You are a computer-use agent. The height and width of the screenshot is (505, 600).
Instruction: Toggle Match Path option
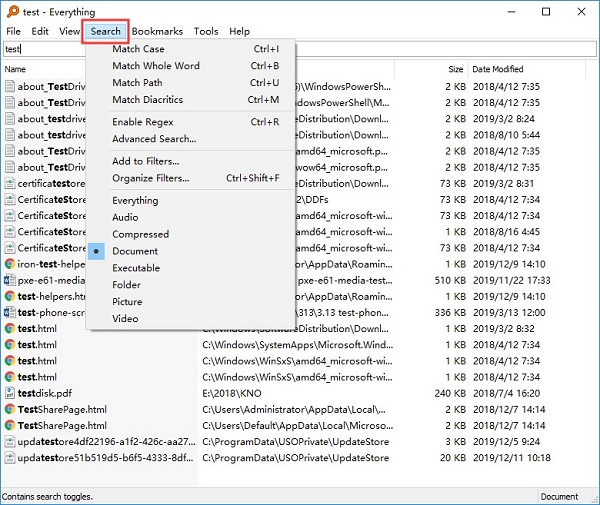191,83
